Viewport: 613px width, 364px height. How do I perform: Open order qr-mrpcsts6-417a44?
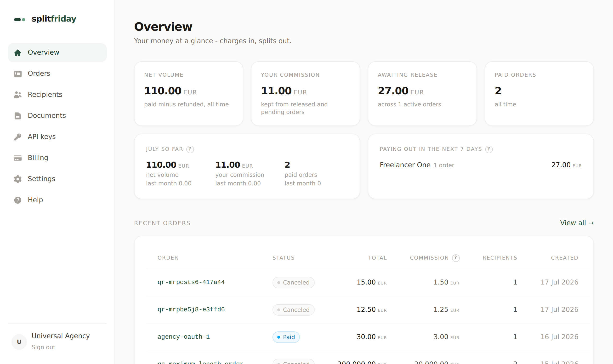(191, 282)
